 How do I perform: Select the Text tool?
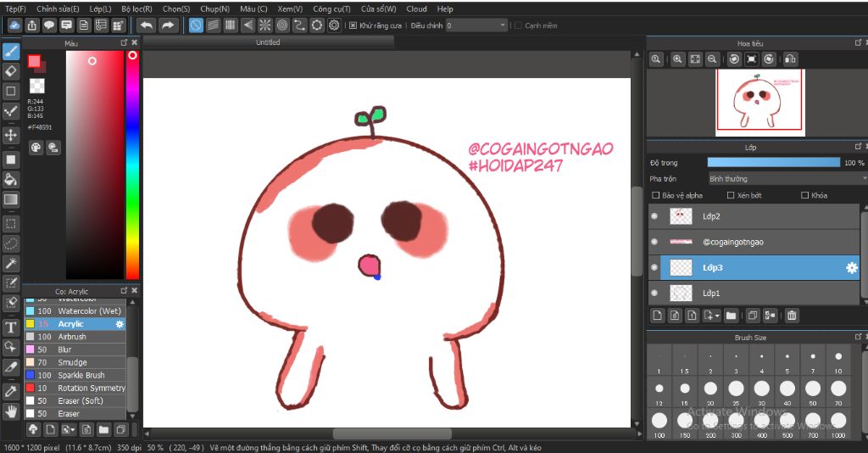(x=11, y=327)
